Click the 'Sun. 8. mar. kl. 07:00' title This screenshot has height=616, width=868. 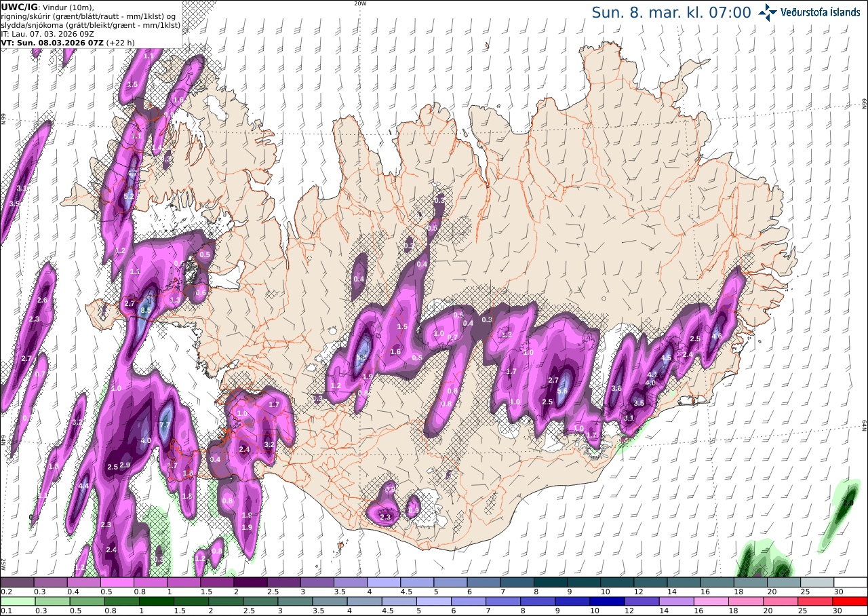[671, 12]
